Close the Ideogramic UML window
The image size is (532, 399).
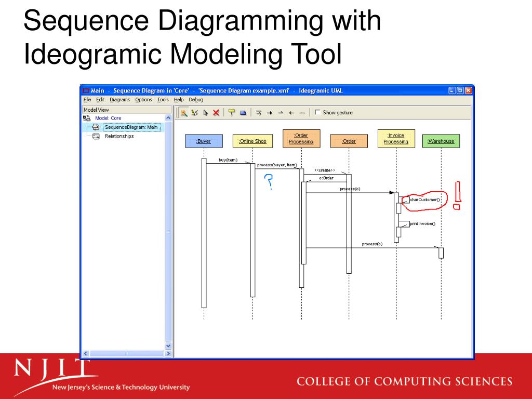pyautogui.click(x=468, y=90)
